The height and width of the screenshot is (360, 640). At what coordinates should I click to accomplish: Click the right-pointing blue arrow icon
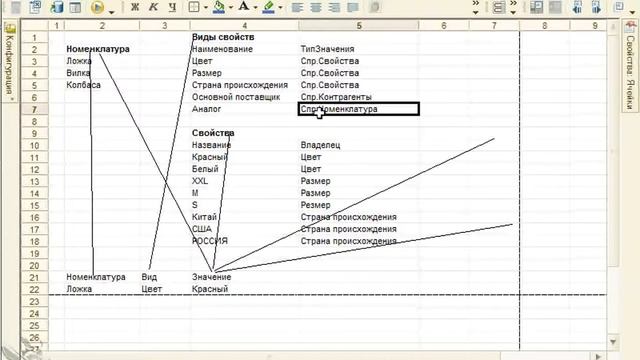pyautogui.click(x=596, y=7)
